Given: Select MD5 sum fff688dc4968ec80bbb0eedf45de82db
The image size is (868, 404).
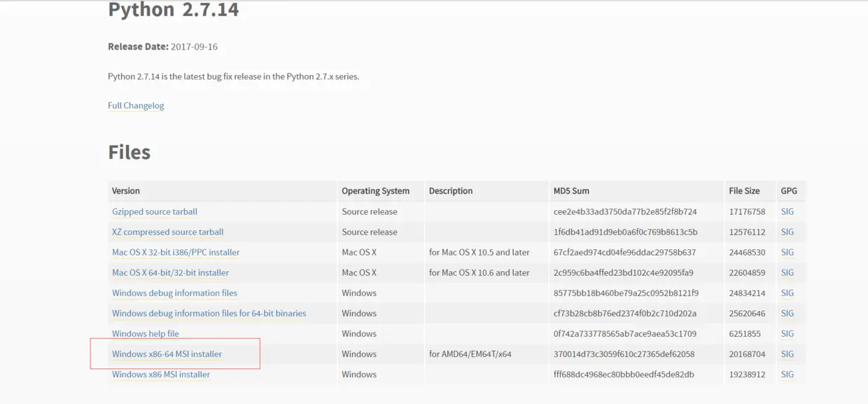Looking at the screenshot, I should 624,374.
